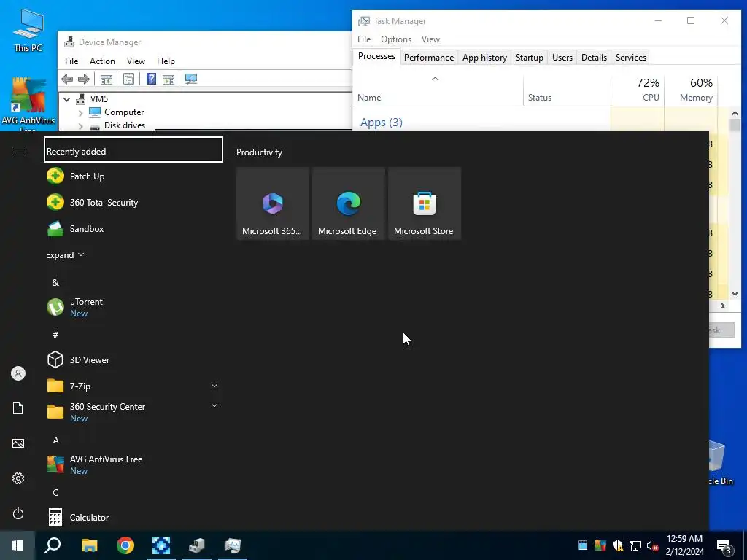The image size is (747, 560).
Task: Open the user account icon in Start sidebar
Action: pos(18,373)
